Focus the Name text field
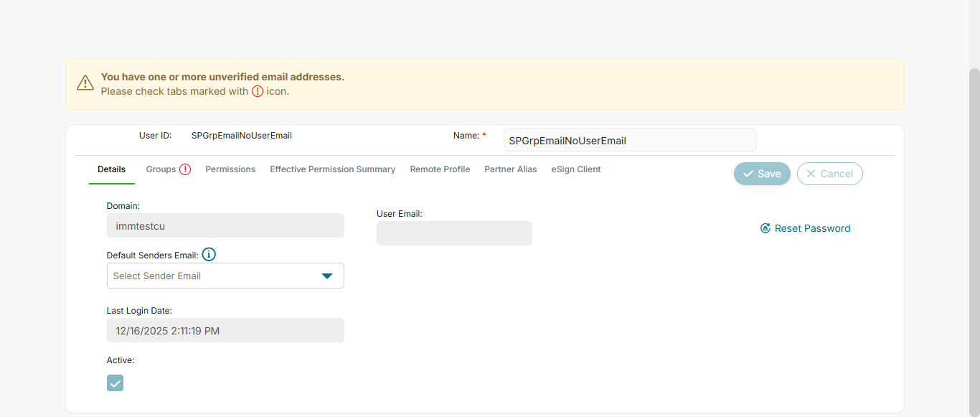Screen dimensions: 980x417 click(629, 141)
